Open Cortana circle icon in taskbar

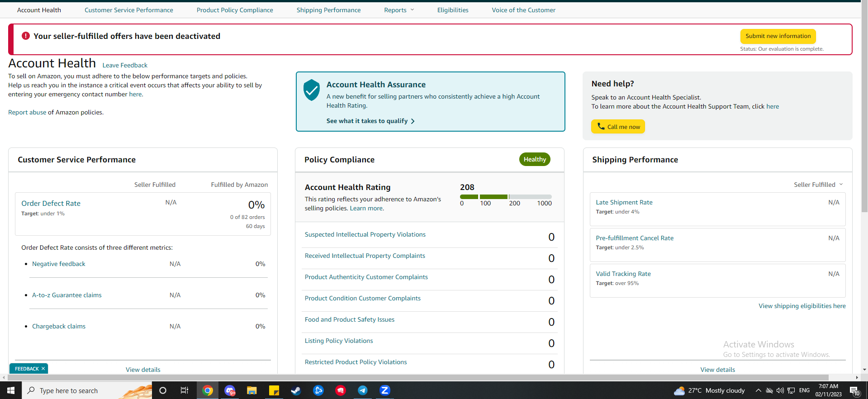[163, 390]
